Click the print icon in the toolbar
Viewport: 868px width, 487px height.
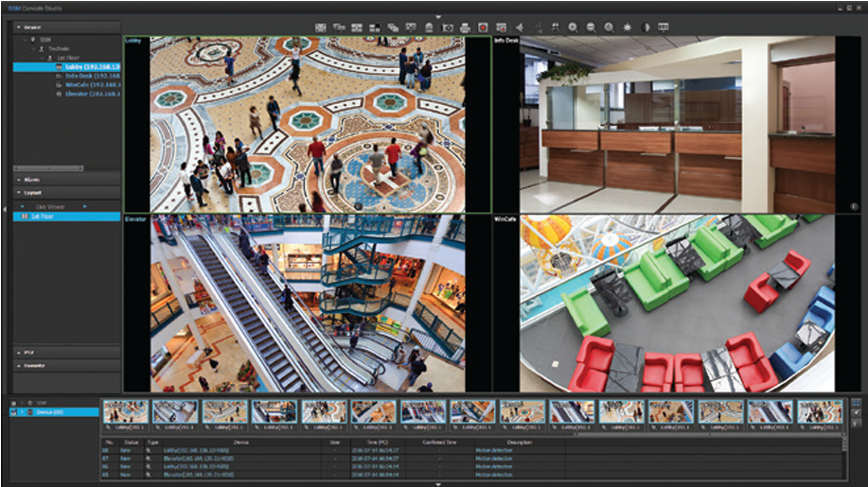click(x=465, y=27)
